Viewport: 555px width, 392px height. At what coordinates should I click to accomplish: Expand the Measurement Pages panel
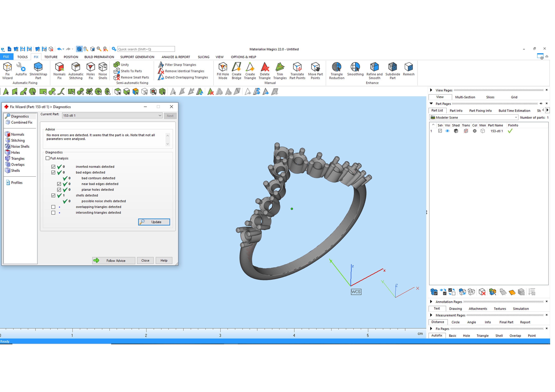431,315
